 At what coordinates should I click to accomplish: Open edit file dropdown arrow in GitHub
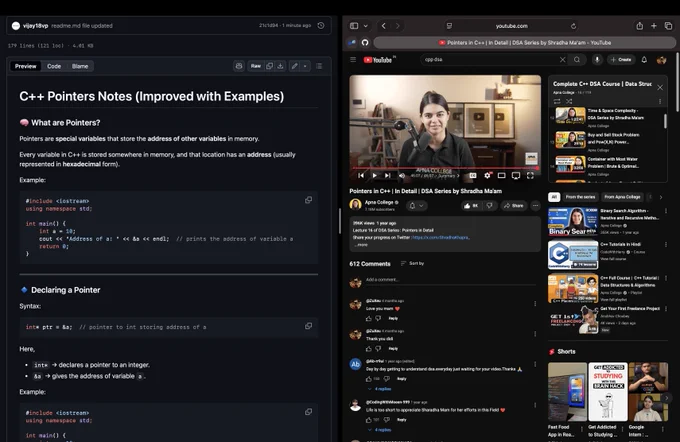pos(305,66)
